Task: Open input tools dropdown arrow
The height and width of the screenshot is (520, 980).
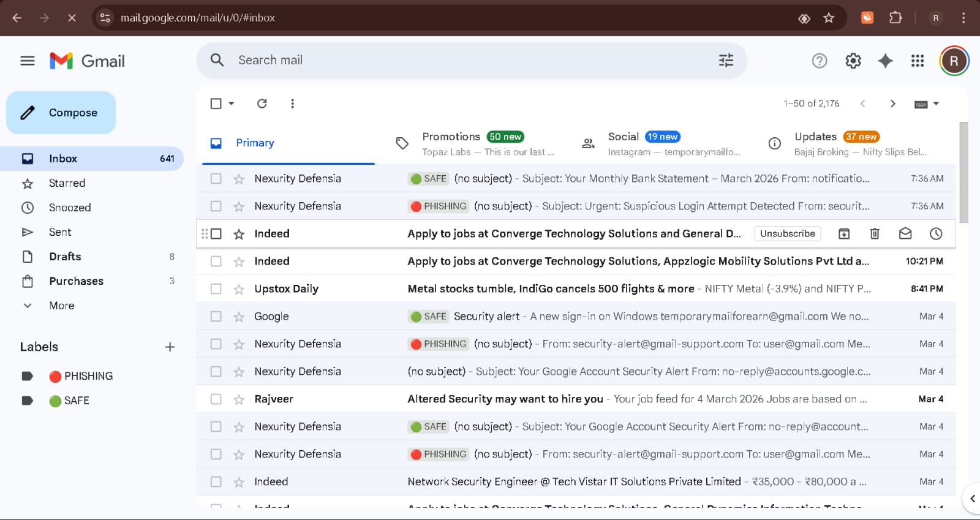Action: [x=936, y=104]
